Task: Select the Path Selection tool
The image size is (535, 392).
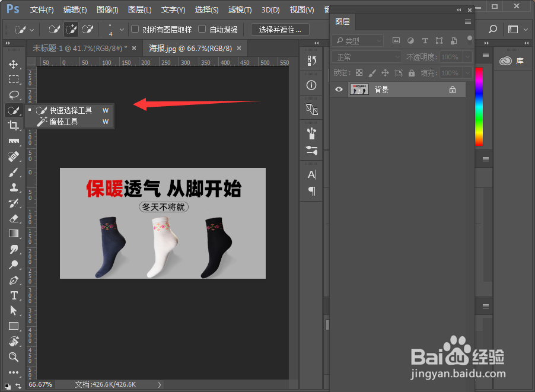Action: click(14, 311)
